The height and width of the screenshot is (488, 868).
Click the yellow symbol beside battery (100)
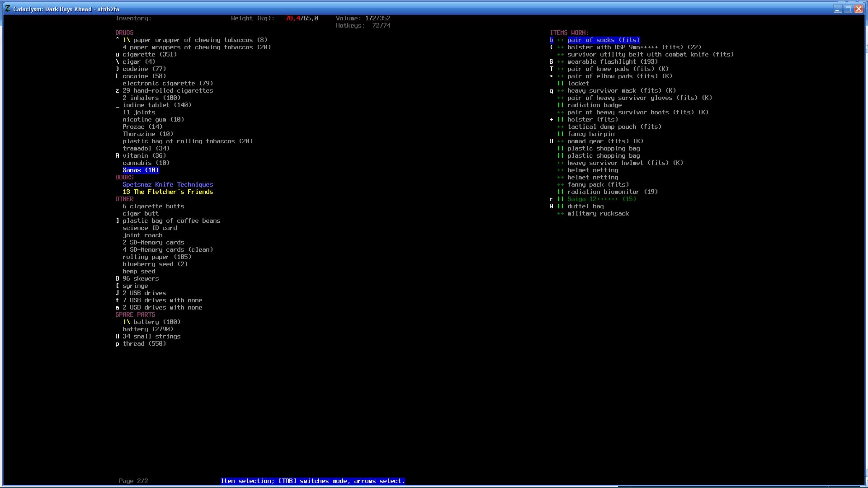point(127,322)
